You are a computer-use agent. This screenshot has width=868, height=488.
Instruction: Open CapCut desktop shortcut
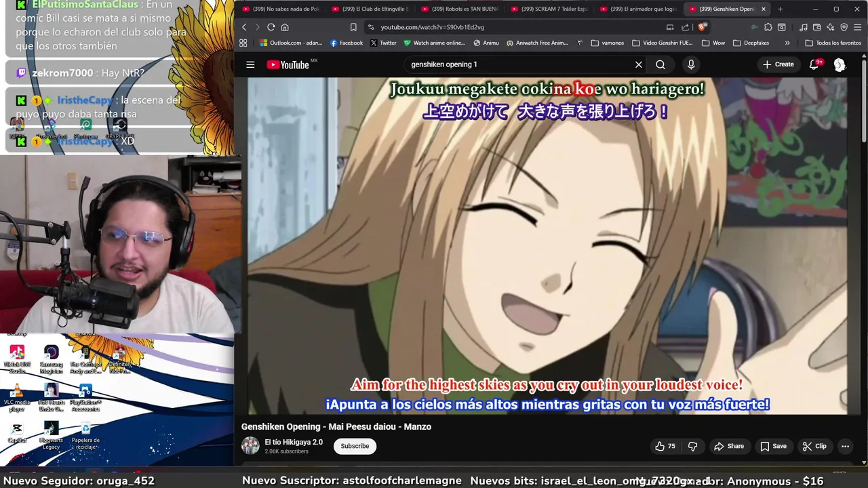point(17,432)
